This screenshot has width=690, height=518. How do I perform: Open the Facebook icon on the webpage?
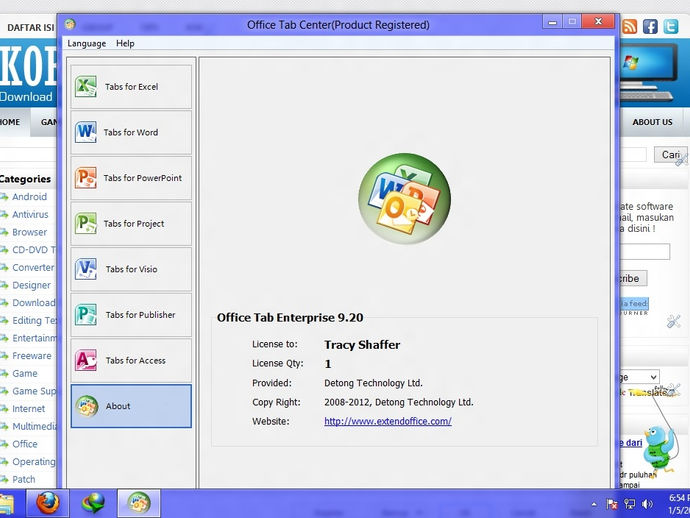650,27
